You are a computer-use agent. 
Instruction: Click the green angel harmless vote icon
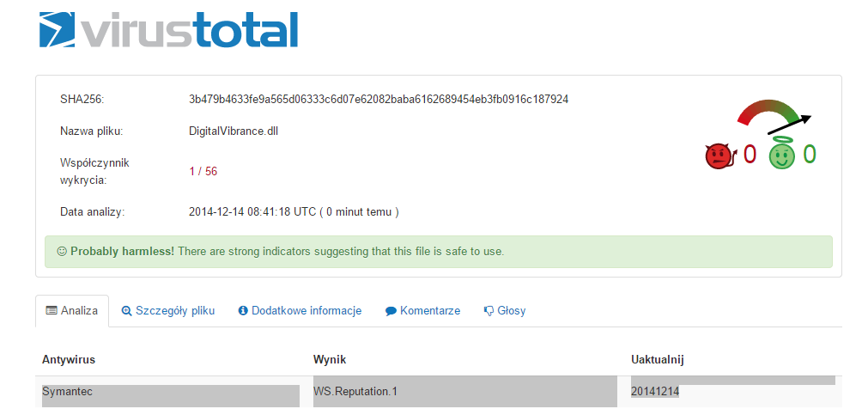tap(781, 152)
